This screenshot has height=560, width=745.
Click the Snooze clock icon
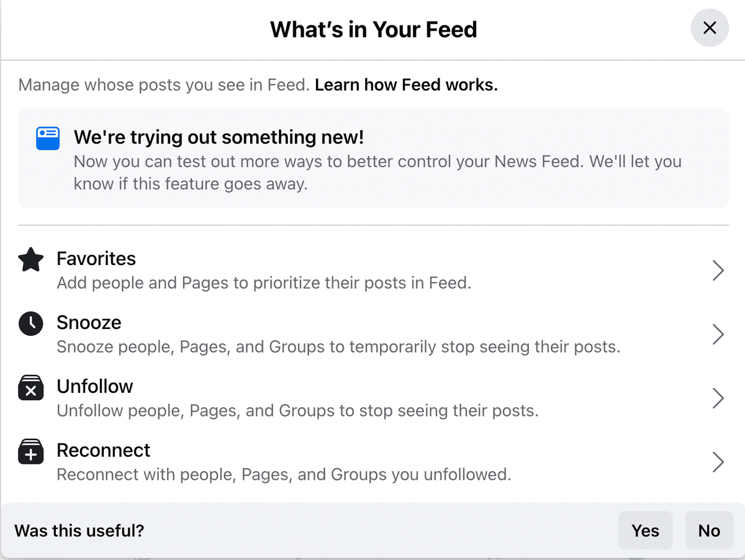pos(31,323)
